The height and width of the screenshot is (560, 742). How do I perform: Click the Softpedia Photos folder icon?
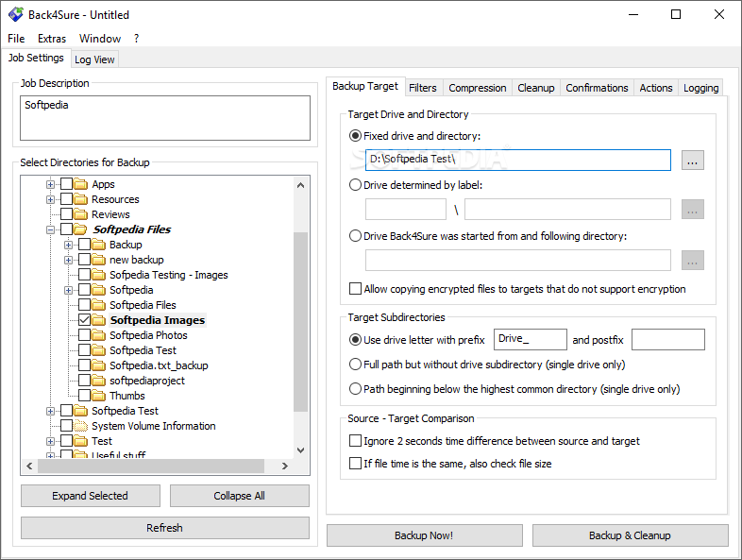[x=99, y=335]
